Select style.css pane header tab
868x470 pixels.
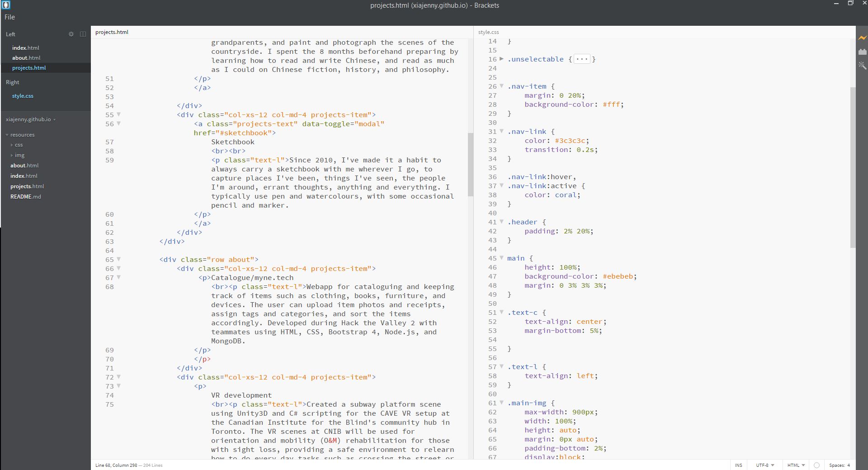click(488, 32)
